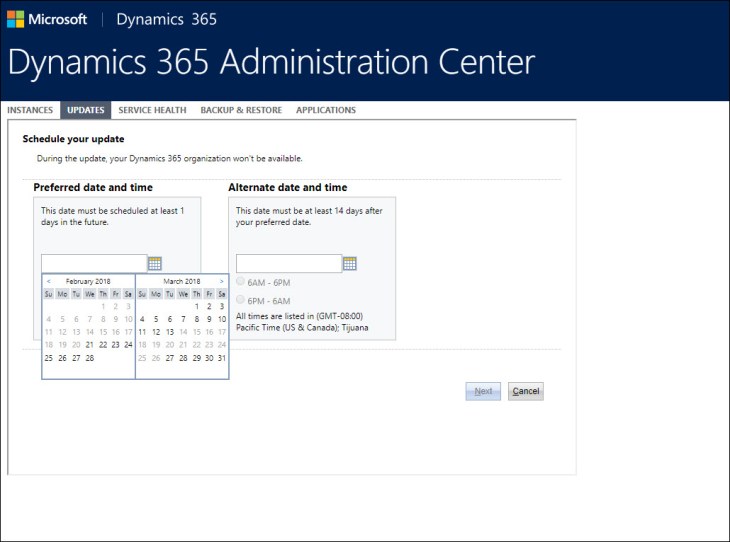Pick February 24 in the calendar
The height and width of the screenshot is (542, 730).
(128, 345)
